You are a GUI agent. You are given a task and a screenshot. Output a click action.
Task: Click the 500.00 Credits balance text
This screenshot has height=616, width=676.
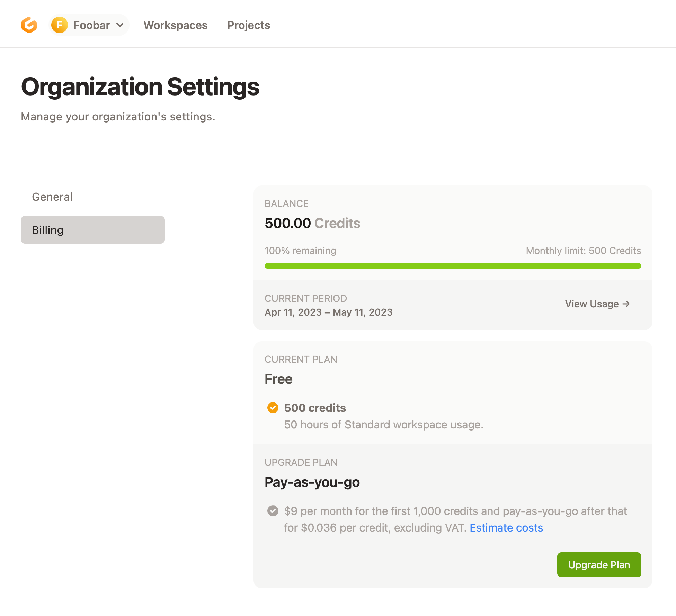point(312,223)
